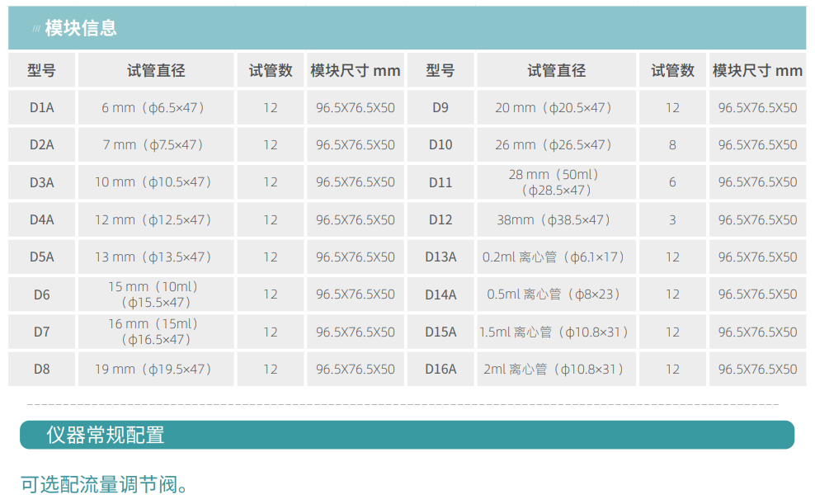815x504 pixels.
Task: Click the tube count 8 for D10
Action: pyautogui.click(x=672, y=145)
